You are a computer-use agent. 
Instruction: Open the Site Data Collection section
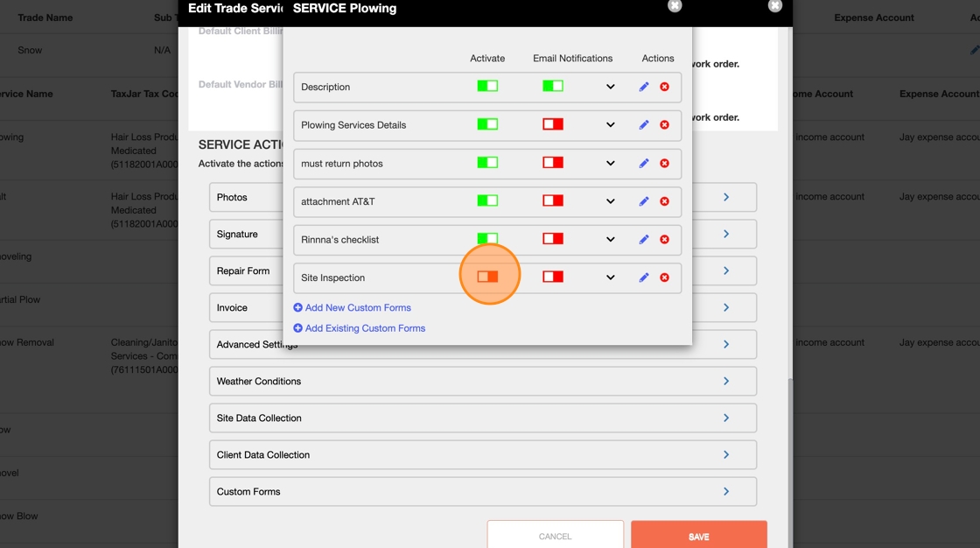[482, 418]
